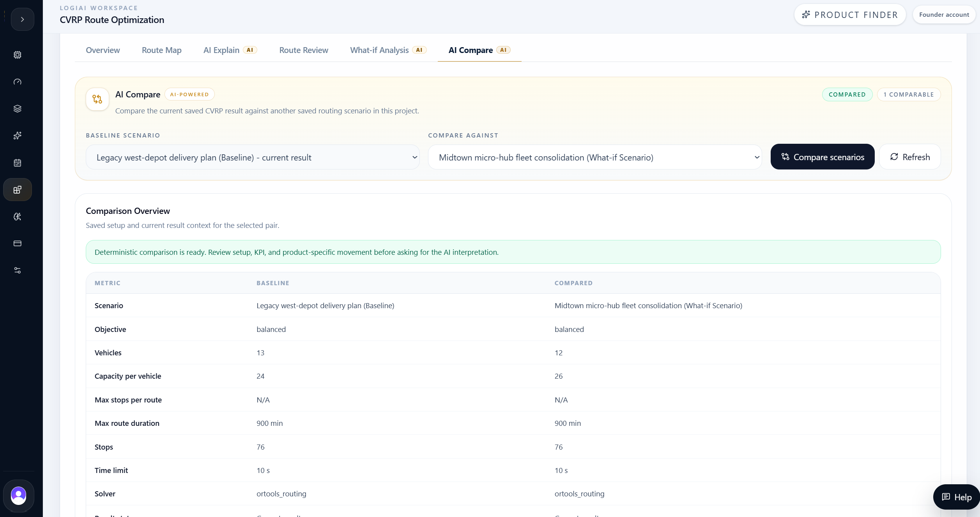The width and height of the screenshot is (980, 517).
Task: Open the sliders settings icon in sidebar
Action: [x=18, y=270]
